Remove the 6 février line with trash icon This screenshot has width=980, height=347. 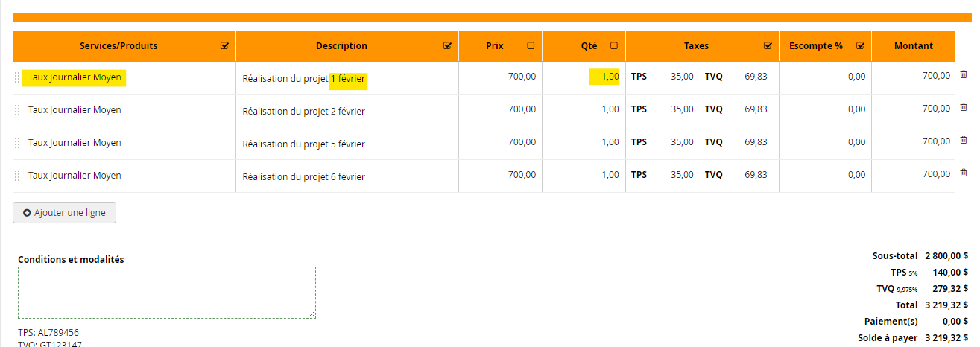[x=963, y=173]
